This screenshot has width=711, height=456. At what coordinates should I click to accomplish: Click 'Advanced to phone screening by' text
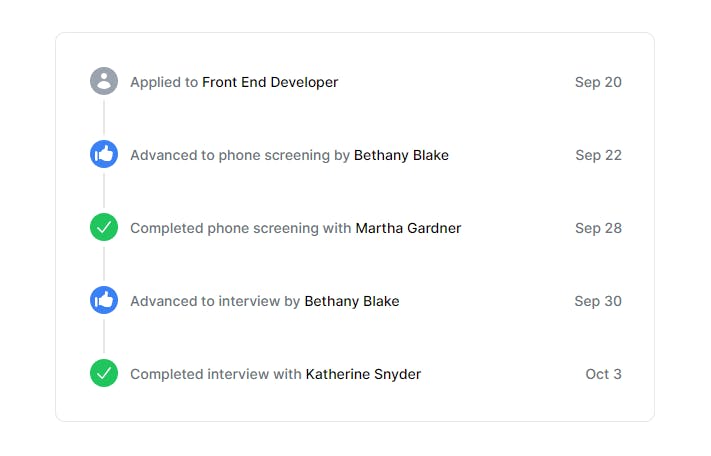pyautogui.click(x=240, y=155)
